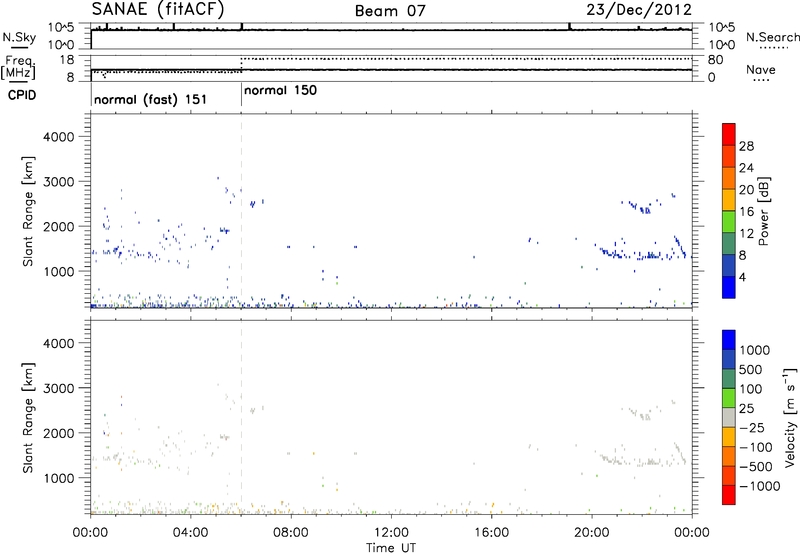
Task: Click the '500' Velocity colorbar tick label
Action: (751, 369)
